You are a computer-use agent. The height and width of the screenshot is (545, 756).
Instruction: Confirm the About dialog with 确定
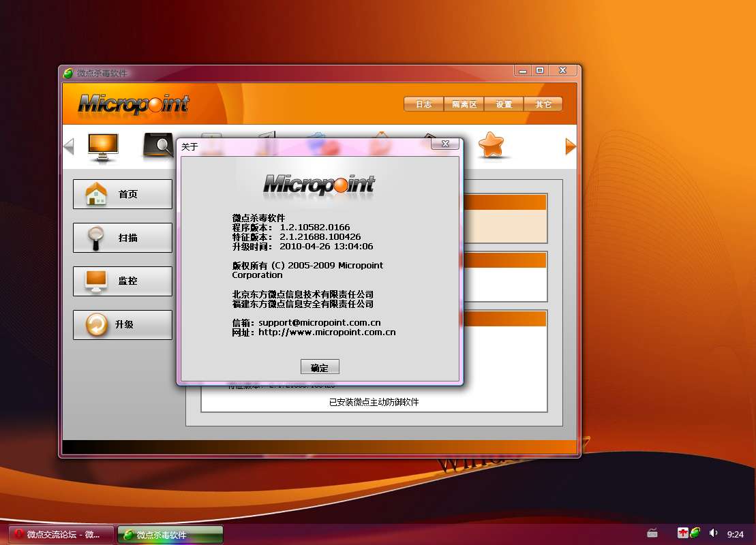point(320,367)
